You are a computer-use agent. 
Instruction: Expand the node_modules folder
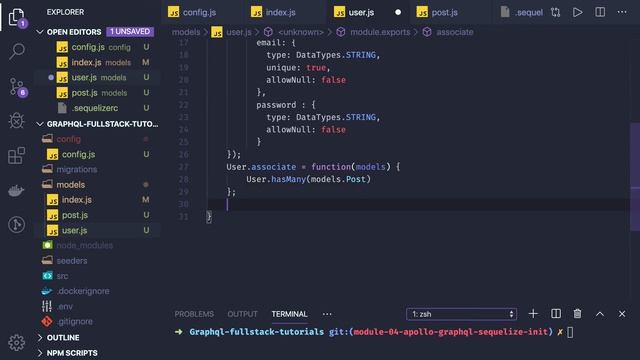click(x=98, y=245)
